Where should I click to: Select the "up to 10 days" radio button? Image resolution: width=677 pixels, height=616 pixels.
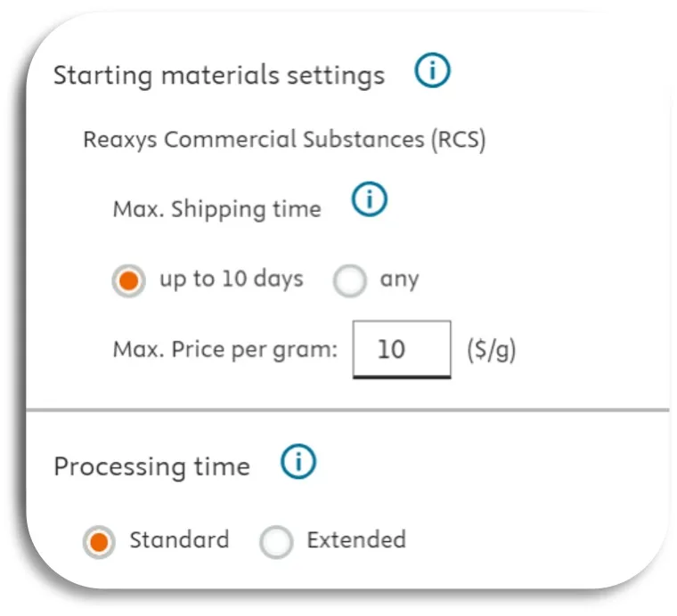click(x=130, y=281)
